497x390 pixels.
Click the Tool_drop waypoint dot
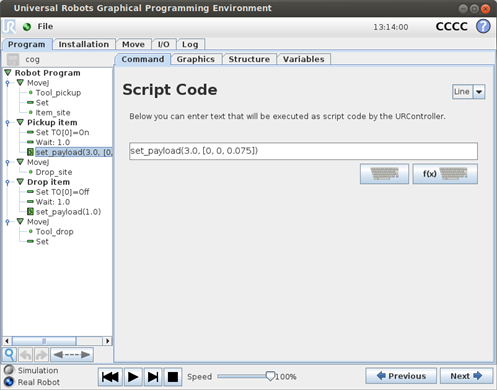(x=31, y=231)
